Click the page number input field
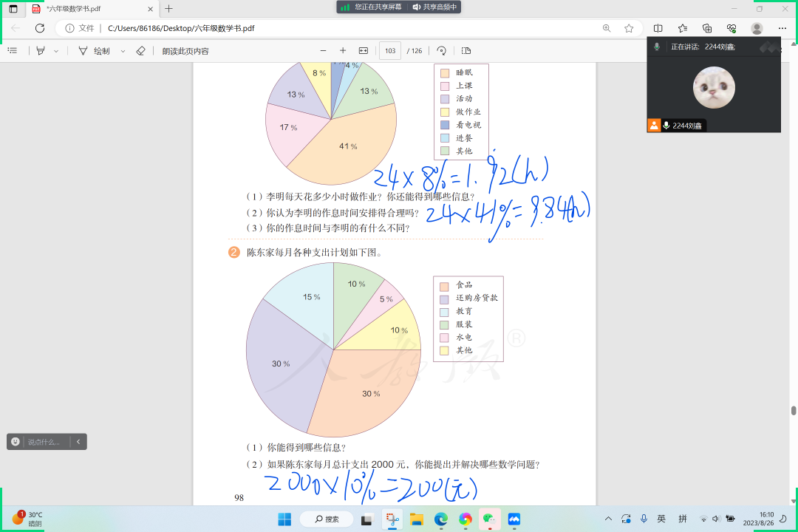 click(x=389, y=51)
